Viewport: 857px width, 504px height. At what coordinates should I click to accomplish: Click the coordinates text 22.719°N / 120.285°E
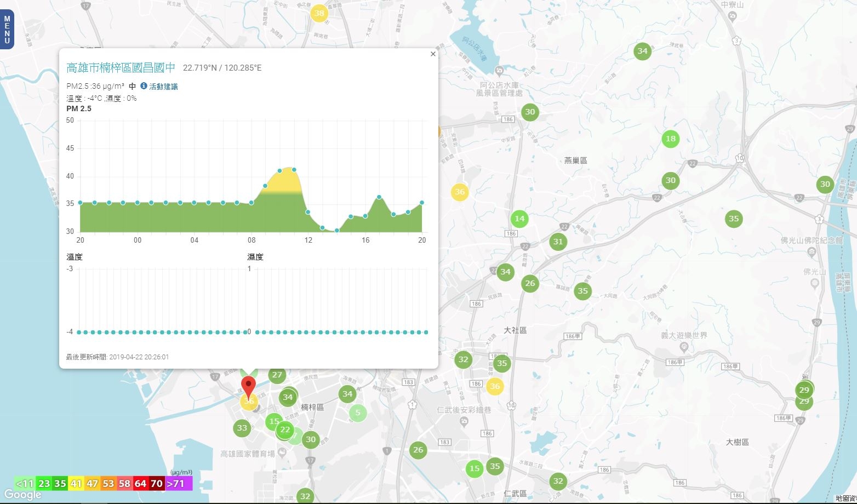tap(222, 68)
